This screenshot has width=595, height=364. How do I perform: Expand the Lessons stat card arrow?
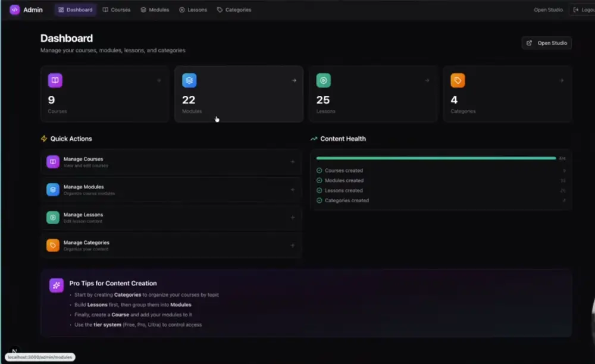[427, 80]
